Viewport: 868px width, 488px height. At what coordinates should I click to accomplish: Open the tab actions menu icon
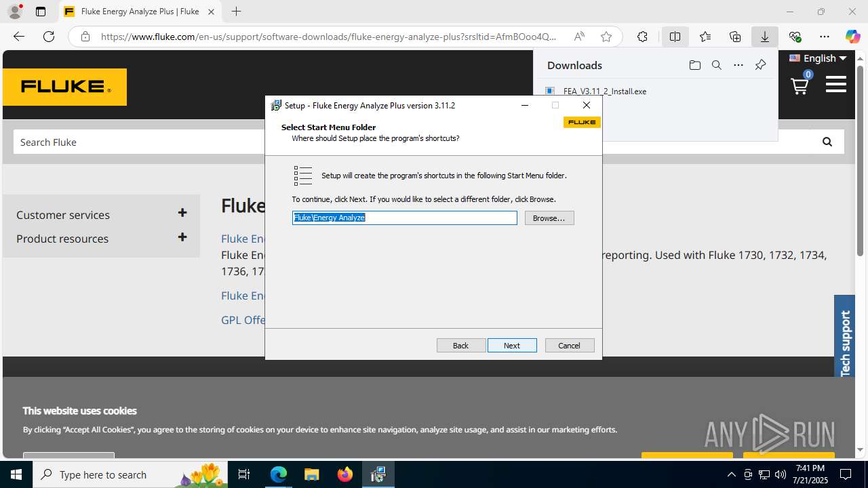[x=41, y=12]
